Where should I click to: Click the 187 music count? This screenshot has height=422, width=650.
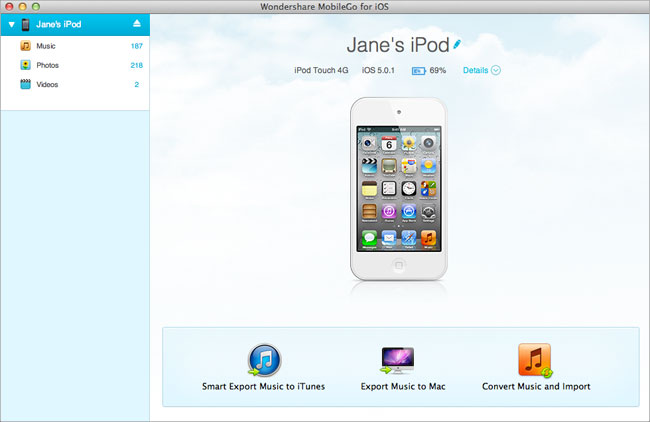(137, 46)
